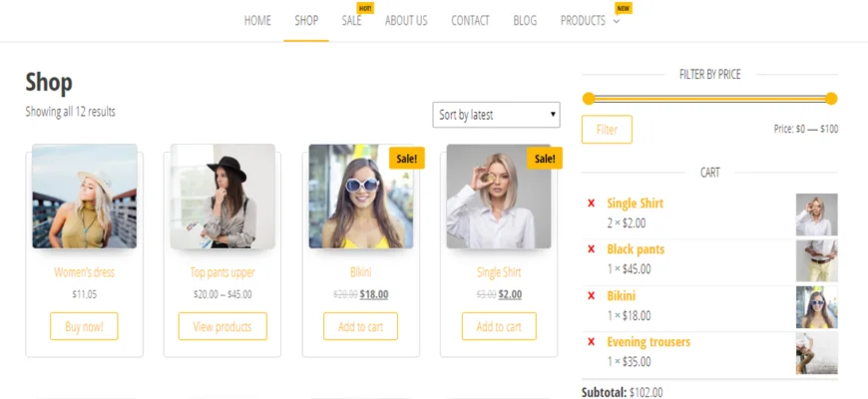This screenshot has height=399, width=868.
Task: Open Black pants link in cart
Action: pyautogui.click(x=636, y=249)
